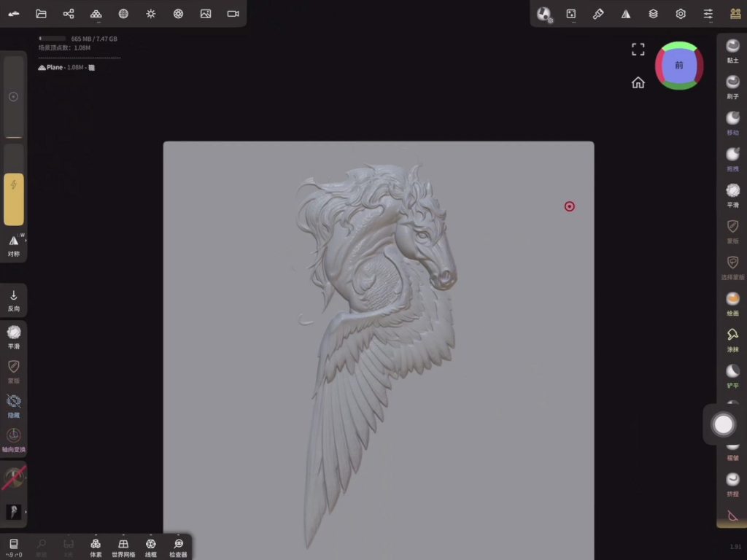Screen dimensions: 747x560
Task: Select the 黏土 clay tool
Action: pos(732,51)
